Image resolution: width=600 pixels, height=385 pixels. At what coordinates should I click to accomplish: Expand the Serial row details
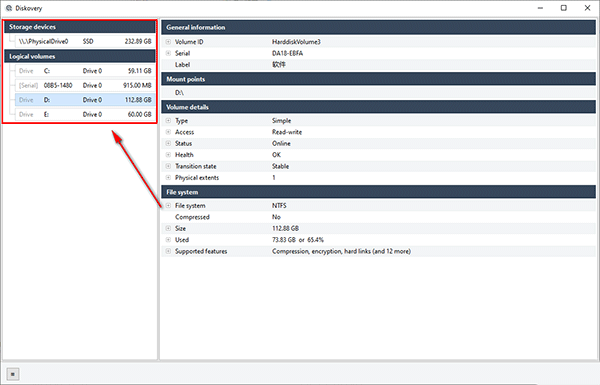click(168, 53)
